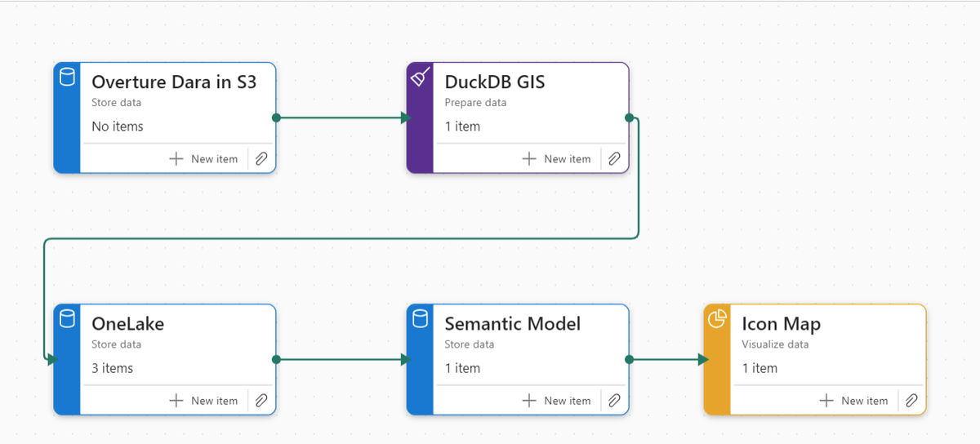The width and height of the screenshot is (980, 444).
Task: Click the paperclip attach icon on DuckDB GIS
Action: [x=614, y=159]
